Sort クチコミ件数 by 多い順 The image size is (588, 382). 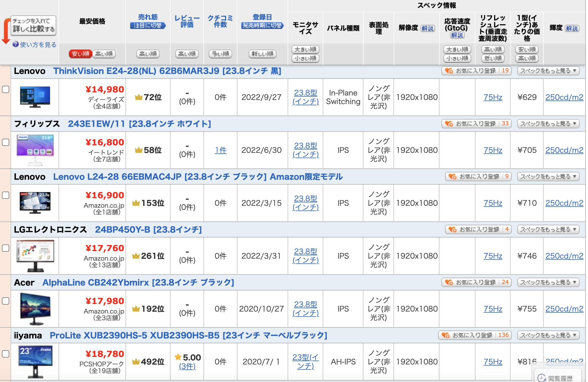click(220, 54)
